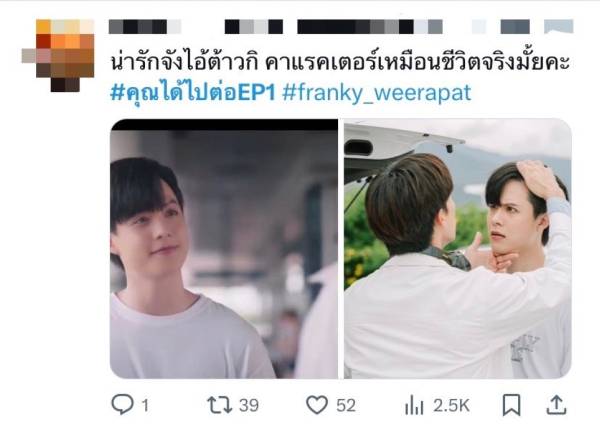Open the blurred item at top right
The height and width of the screenshot is (433, 600).
click(x=559, y=27)
